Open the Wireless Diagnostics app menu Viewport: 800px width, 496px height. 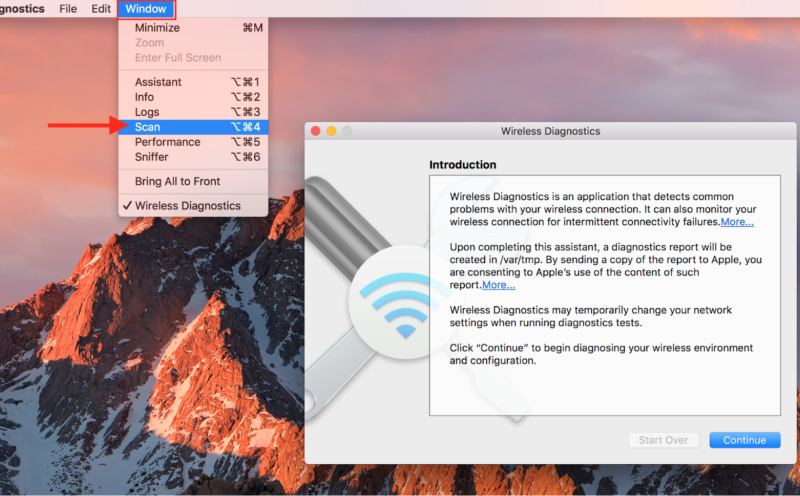(x=22, y=9)
